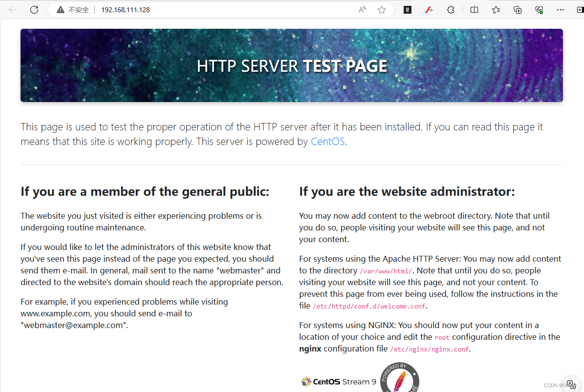Click the /etc/nginx/nginx.conf path text
The image size is (584, 392).
point(430,349)
